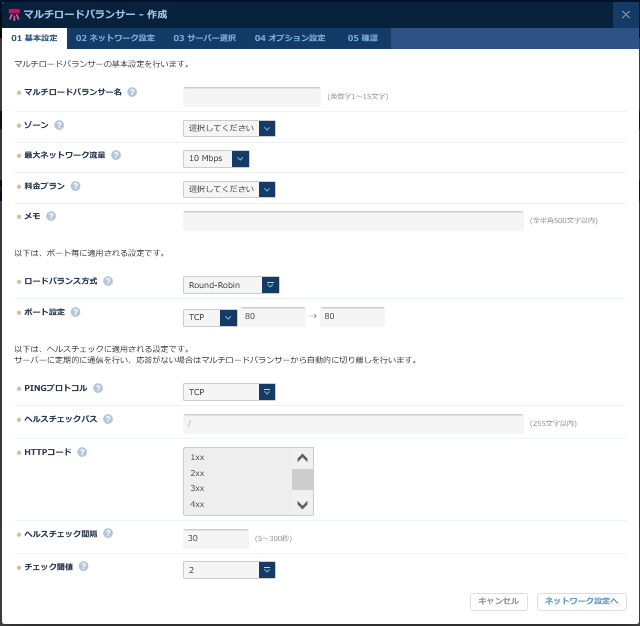This screenshot has height=626, width=640.
Task: Select 2xx in HTTPコード list
Action: [238, 473]
